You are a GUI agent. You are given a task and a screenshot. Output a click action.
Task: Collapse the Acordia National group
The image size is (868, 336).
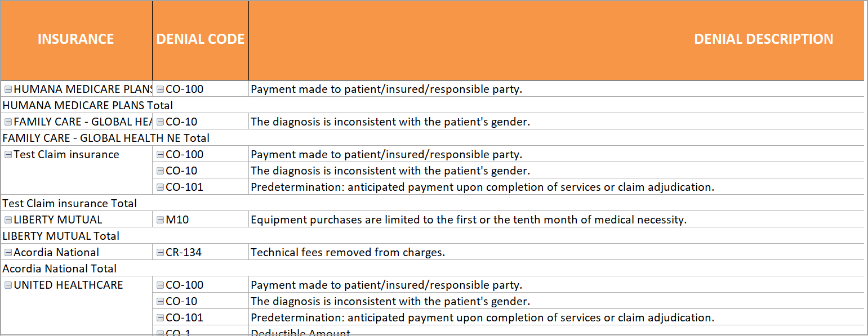(x=8, y=252)
